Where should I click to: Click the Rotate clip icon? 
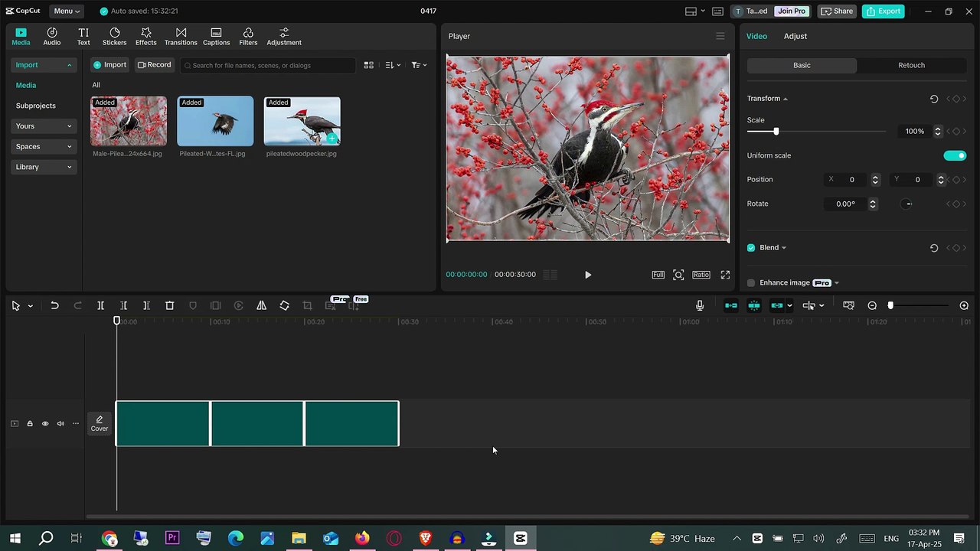[x=284, y=305]
